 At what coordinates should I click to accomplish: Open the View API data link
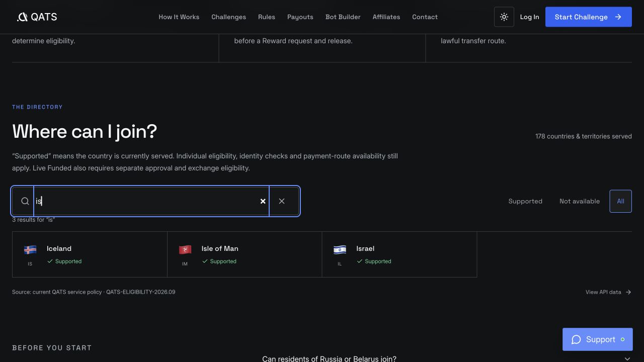point(608,292)
